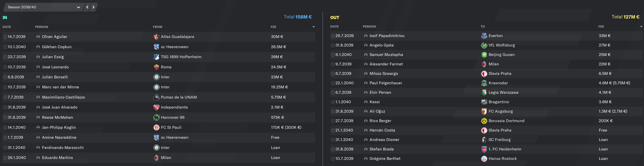Sort the OUT table by PERSON column
644x166 pixels.
click(369, 26)
